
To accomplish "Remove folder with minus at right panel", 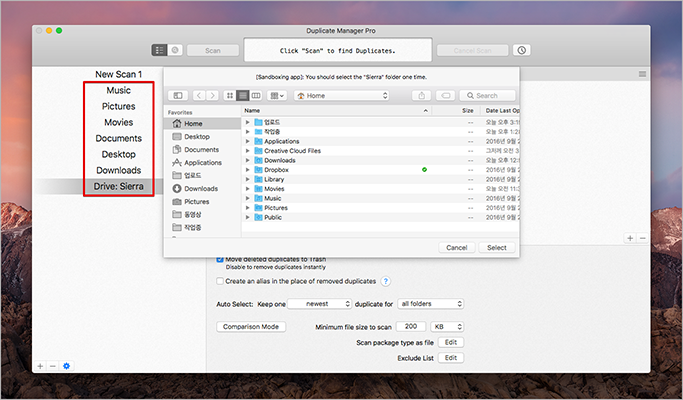I will click(x=642, y=238).
